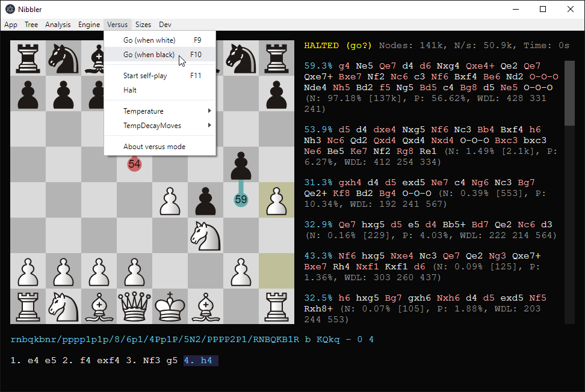Viewport: 585px width, 392px height.
Task: Select the white queen on d1
Action: click(135, 306)
